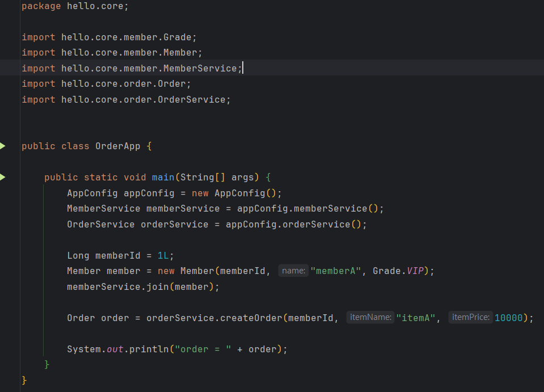The width and height of the screenshot is (544, 392).
Task: Click 'memberService.join(member);' statement
Action: [x=143, y=287]
